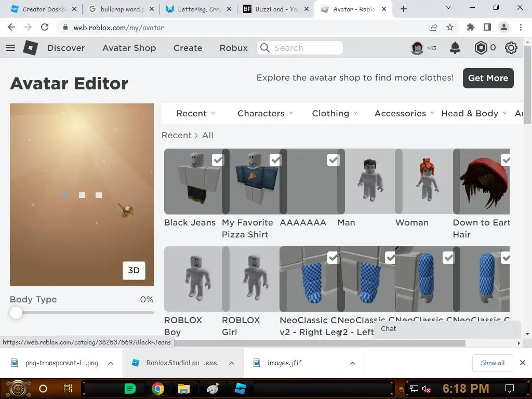
Task: Open the Chrome three-dot menu
Action: click(x=521, y=27)
